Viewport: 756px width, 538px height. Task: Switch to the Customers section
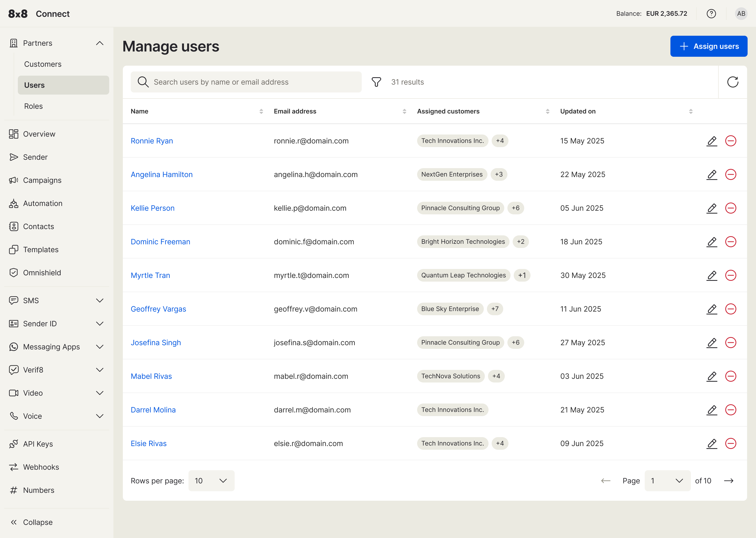click(x=42, y=64)
